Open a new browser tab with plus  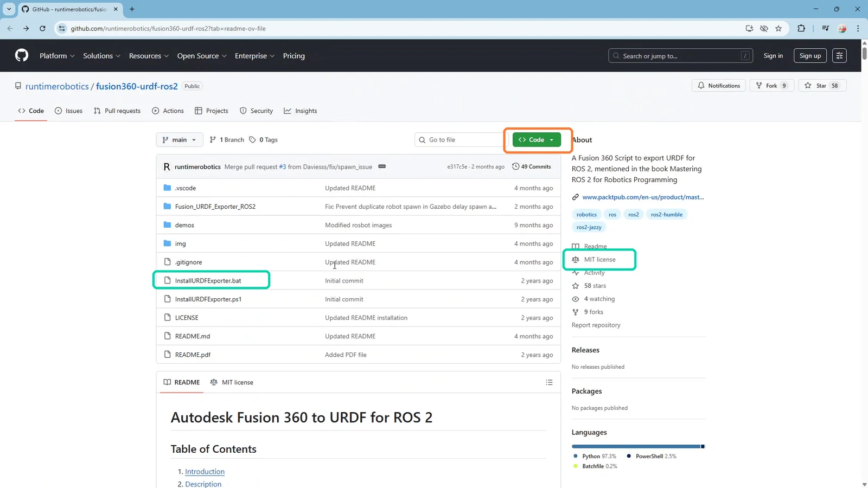pyautogui.click(x=132, y=9)
